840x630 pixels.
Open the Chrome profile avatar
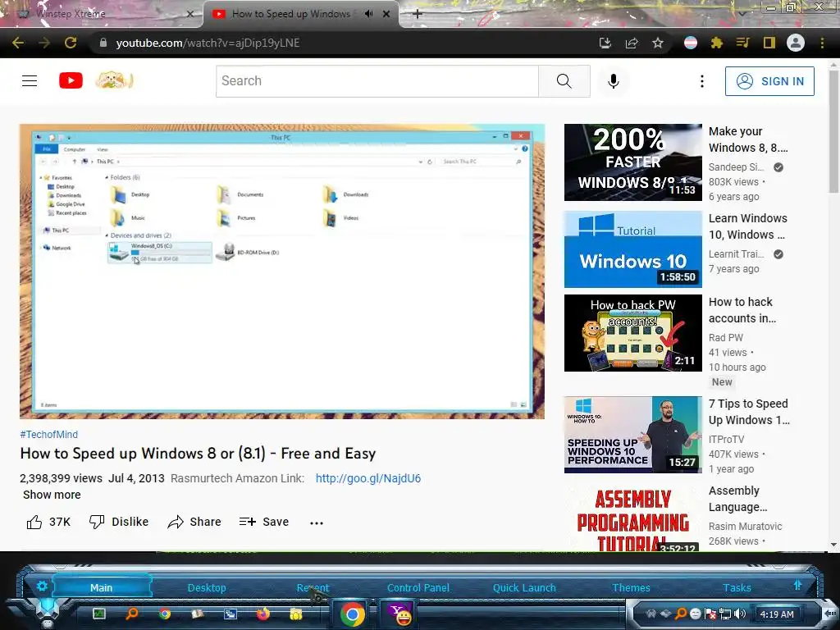point(796,43)
